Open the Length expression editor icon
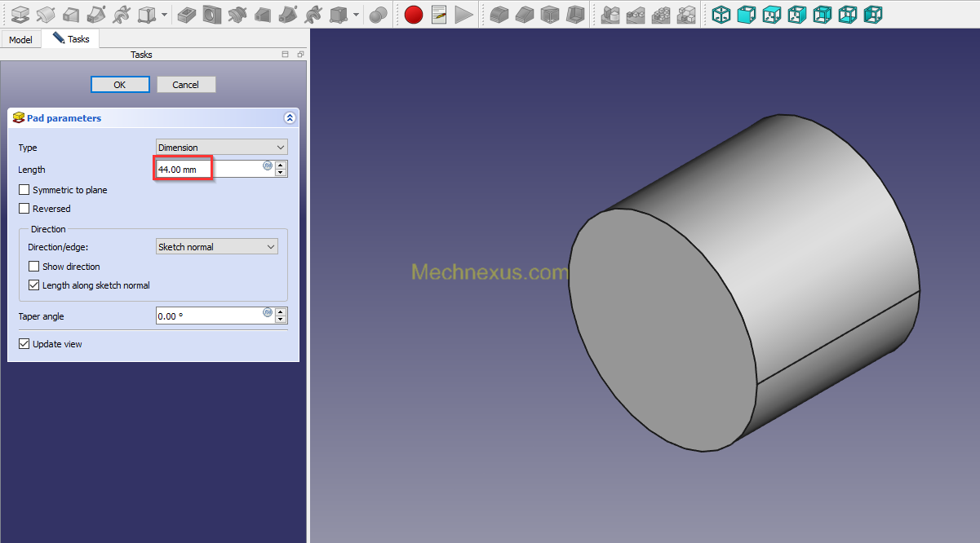This screenshot has height=543, width=980. click(268, 166)
